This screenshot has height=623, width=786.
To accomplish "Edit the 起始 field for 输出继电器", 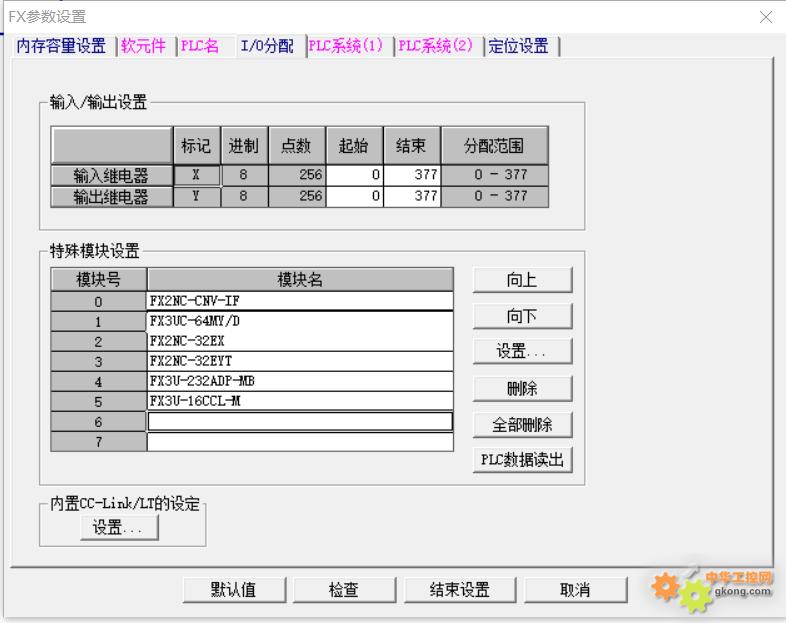I will coord(354,196).
